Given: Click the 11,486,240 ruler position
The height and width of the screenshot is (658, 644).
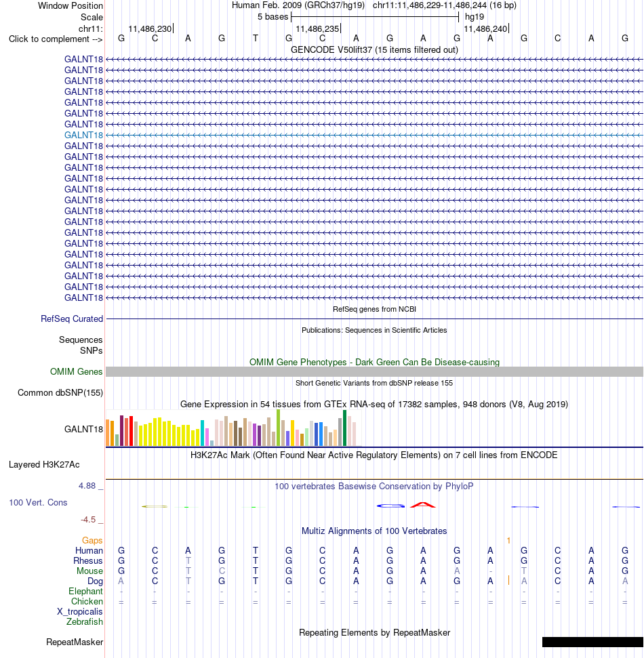Looking at the screenshot, I should (486, 29).
